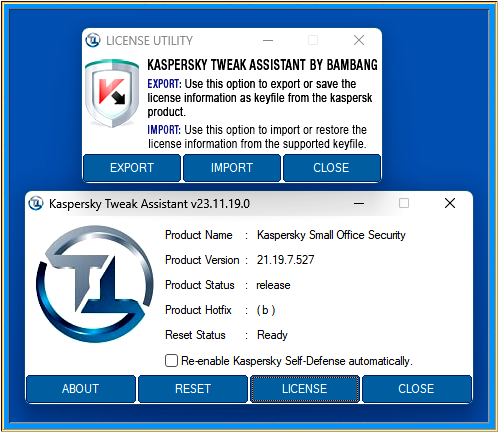Minimize the Kaspersky Tweak Assistant window
This screenshot has height=432, width=498.
point(359,203)
